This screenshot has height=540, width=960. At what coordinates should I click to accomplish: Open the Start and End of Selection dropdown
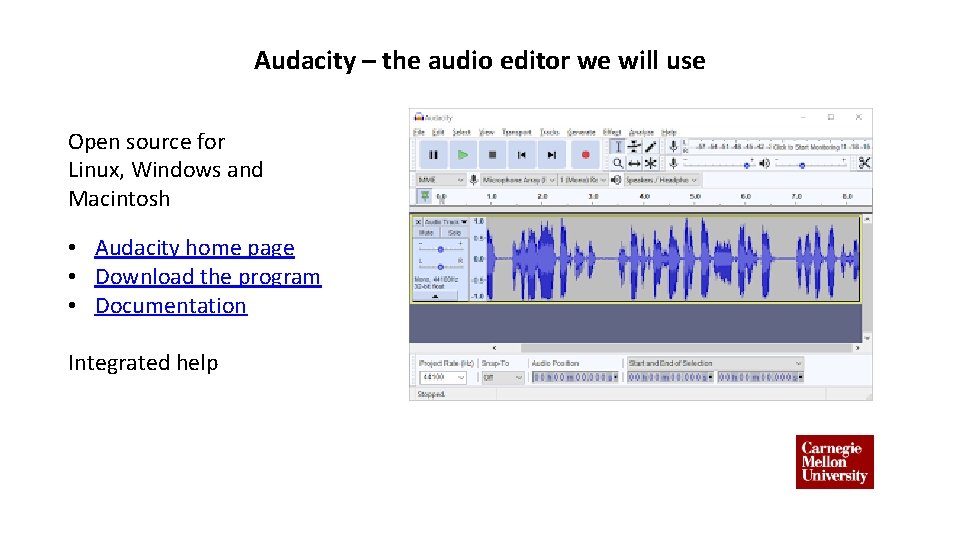[x=714, y=363]
